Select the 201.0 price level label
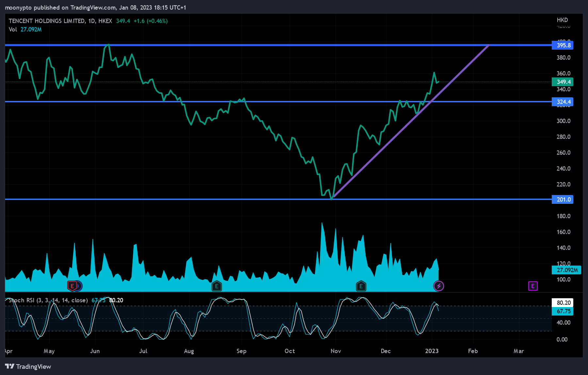The width and height of the screenshot is (588, 375). (x=563, y=200)
